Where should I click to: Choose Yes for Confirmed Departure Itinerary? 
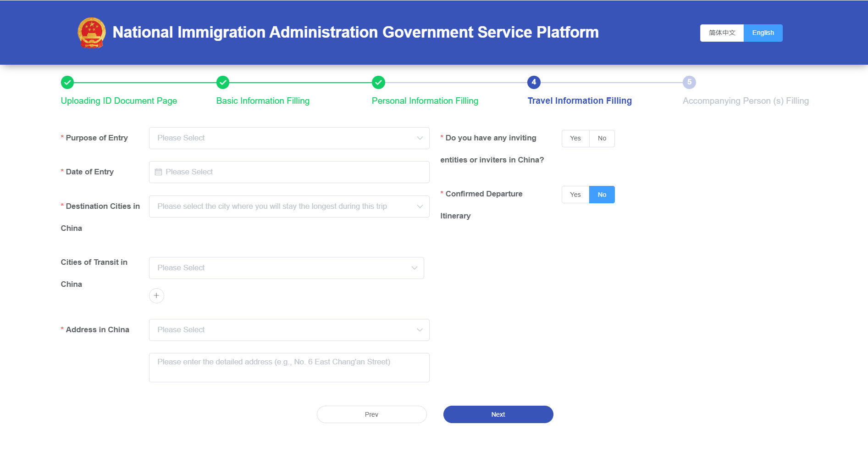point(575,195)
